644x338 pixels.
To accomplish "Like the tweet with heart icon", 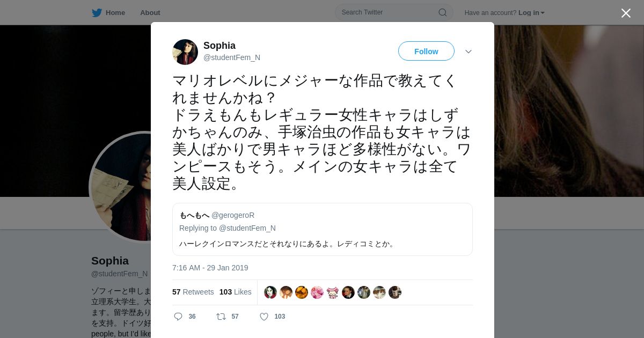I will click(x=264, y=317).
